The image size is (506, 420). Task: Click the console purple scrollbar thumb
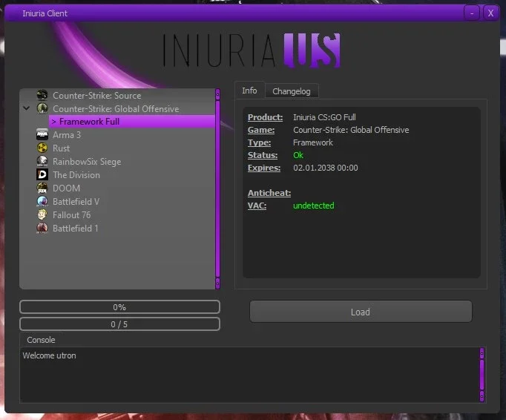(482, 375)
